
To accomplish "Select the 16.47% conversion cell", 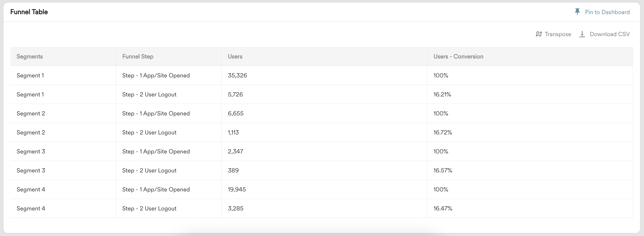I will tap(442, 209).
